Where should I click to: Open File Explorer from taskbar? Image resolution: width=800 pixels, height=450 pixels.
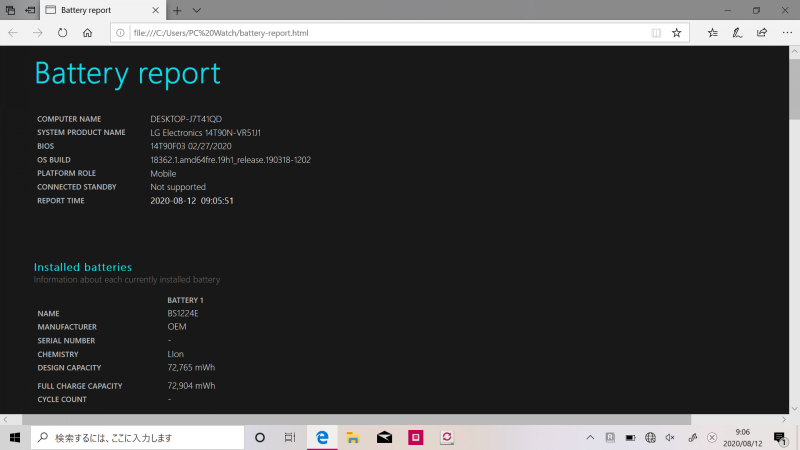(x=353, y=437)
